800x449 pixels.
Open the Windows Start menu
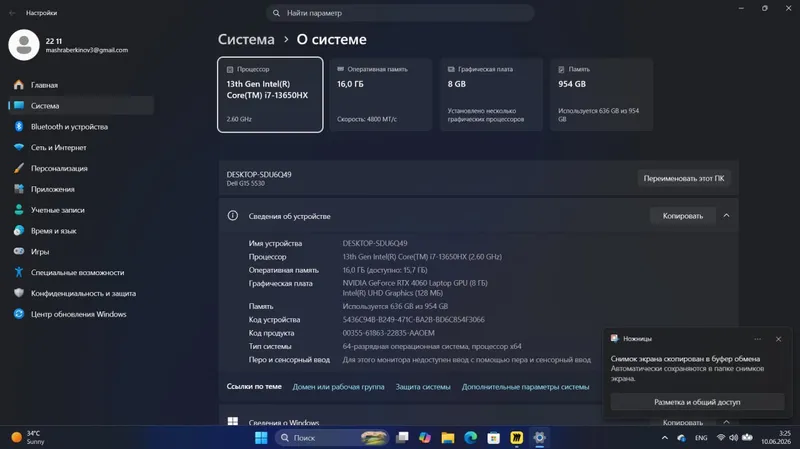[261, 438]
